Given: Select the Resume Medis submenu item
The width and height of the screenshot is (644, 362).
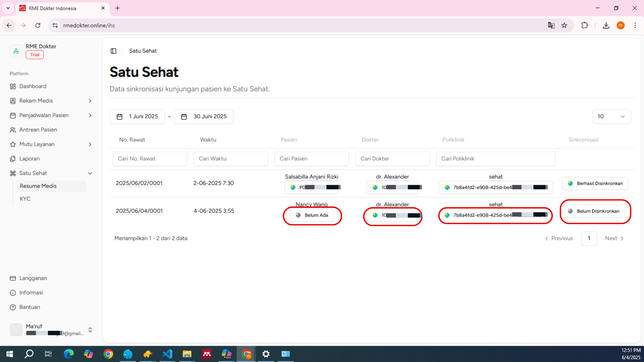Looking at the screenshot, I should tap(38, 186).
